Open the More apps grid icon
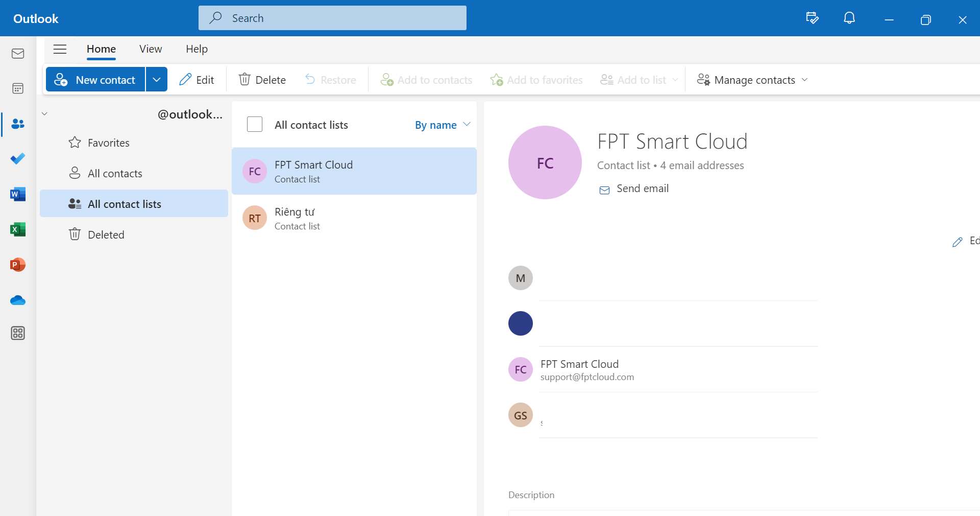The image size is (980, 516). coord(18,333)
